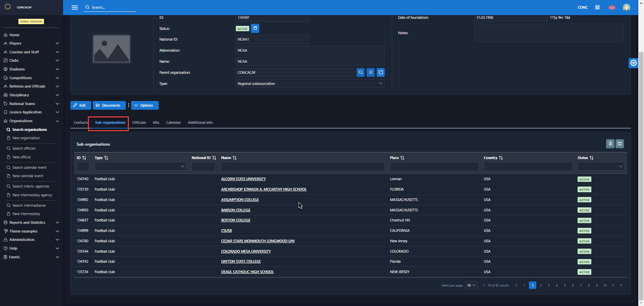This screenshot has height=306, width=644.
Task: Click the column chooser icon above table
Action: pyautogui.click(x=620, y=144)
